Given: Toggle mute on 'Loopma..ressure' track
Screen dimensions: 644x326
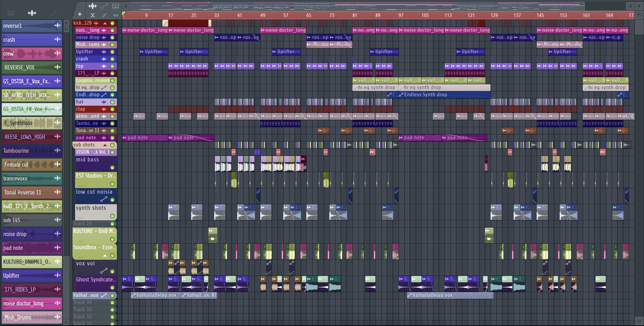Looking at the screenshot, I should [x=112, y=80].
